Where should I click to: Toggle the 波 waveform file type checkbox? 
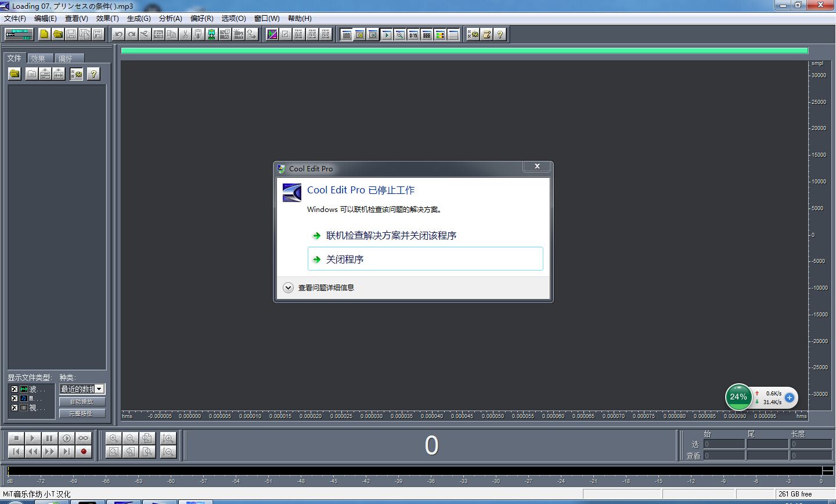[x=15, y=389]
